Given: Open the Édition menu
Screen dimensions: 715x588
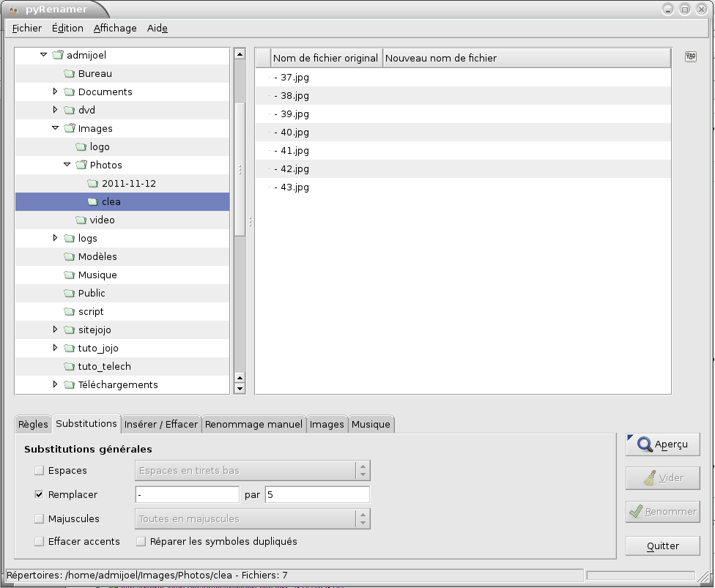Looking at the screenshot, I should coord(67,29).
